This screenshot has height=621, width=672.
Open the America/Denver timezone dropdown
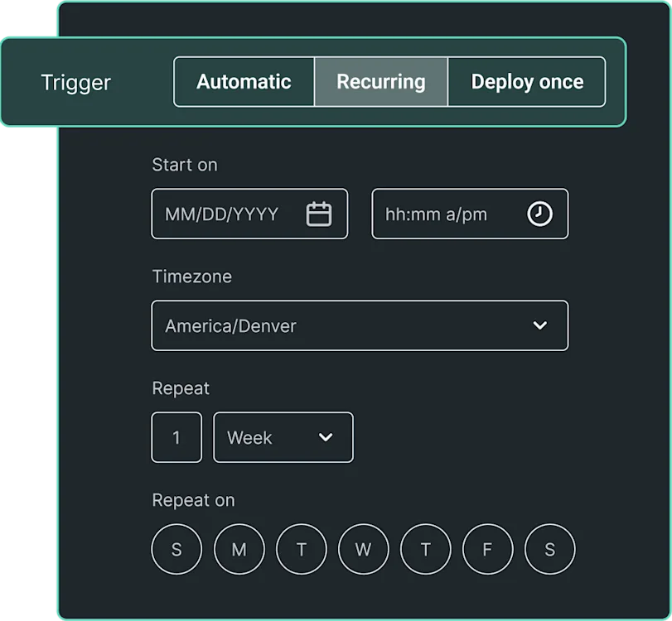pyautogui.click(x=360, y=325)
